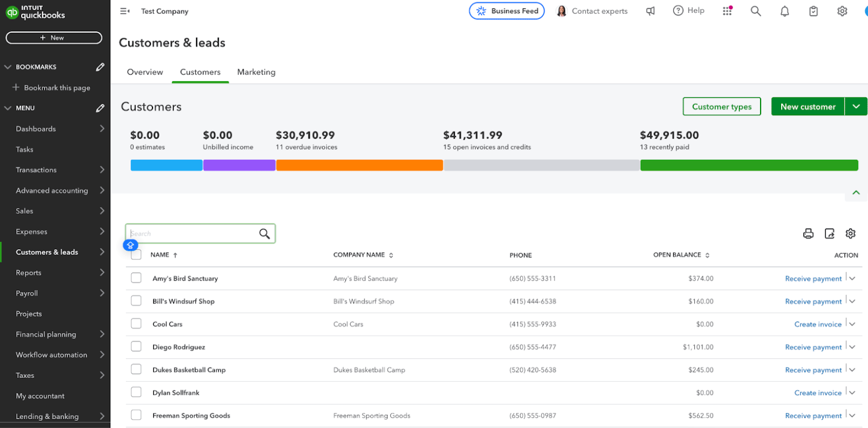
Task: Select the Customers tab
Action: click(200, 72)
